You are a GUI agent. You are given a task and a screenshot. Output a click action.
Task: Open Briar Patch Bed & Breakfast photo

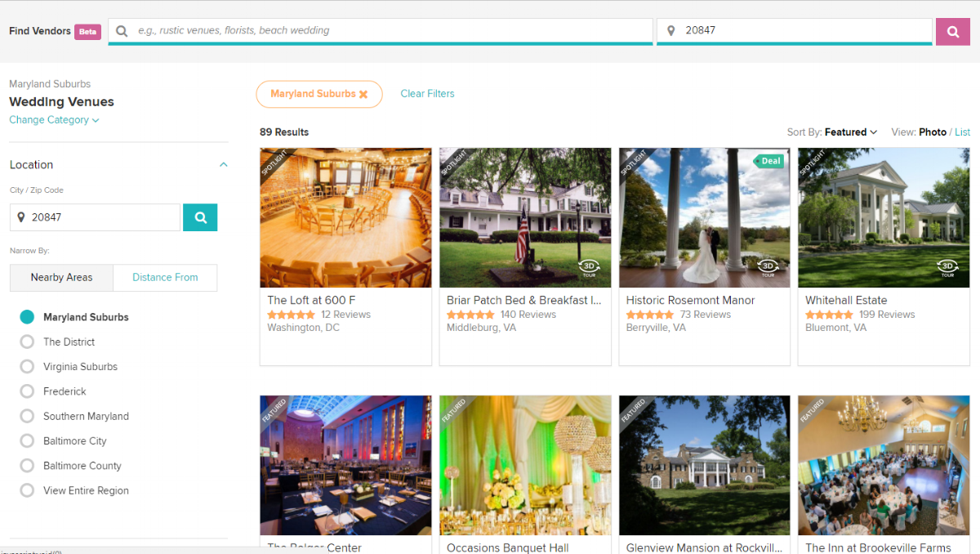click(525, 217)
